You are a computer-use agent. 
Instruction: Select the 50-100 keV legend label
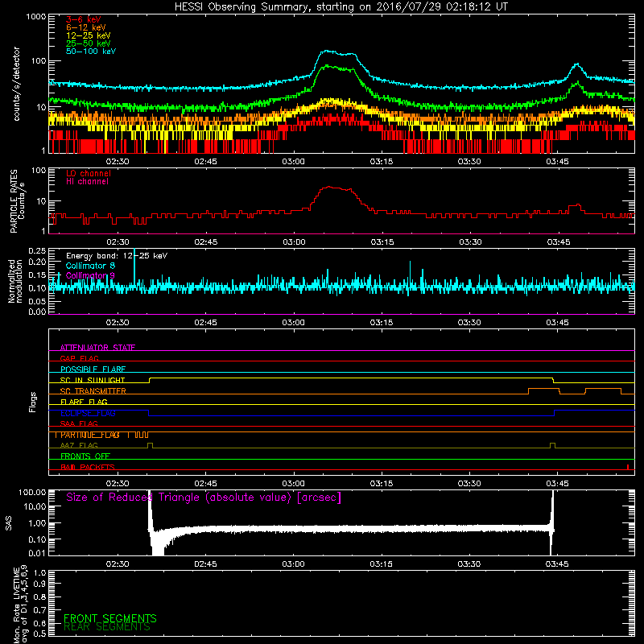[x=91, y=52]
